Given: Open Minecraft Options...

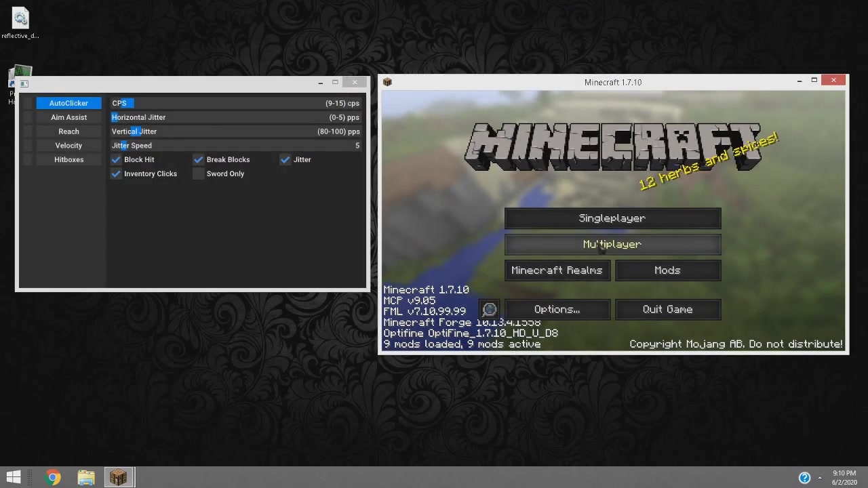Looking at the screenshot, I should [x=557, y=310].
